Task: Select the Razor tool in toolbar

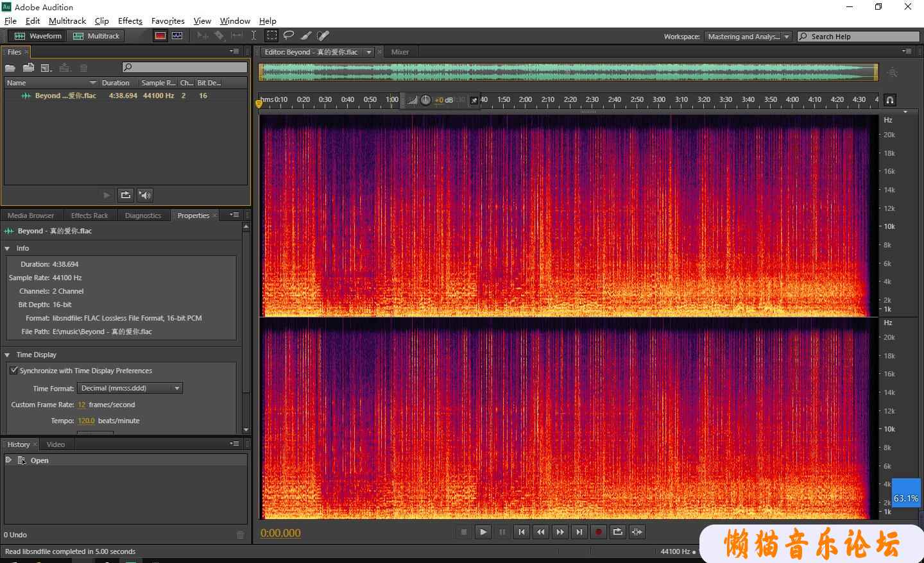Action: pos(219,36)
